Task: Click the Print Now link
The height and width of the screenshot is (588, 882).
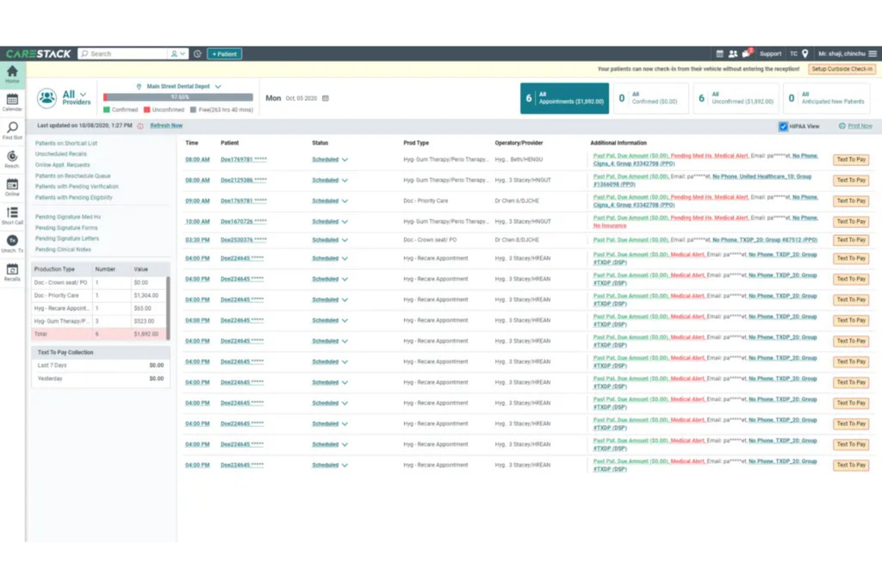Action: [860, 126]
